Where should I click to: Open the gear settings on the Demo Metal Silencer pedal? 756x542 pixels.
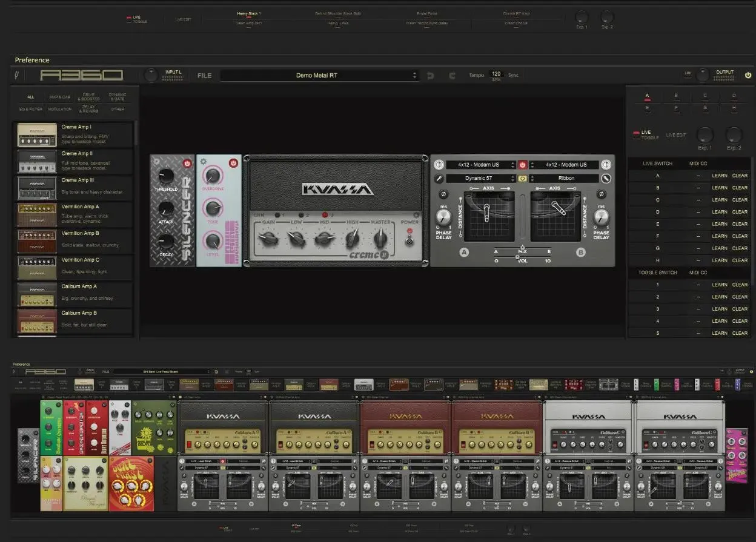[x=156, y=162]
